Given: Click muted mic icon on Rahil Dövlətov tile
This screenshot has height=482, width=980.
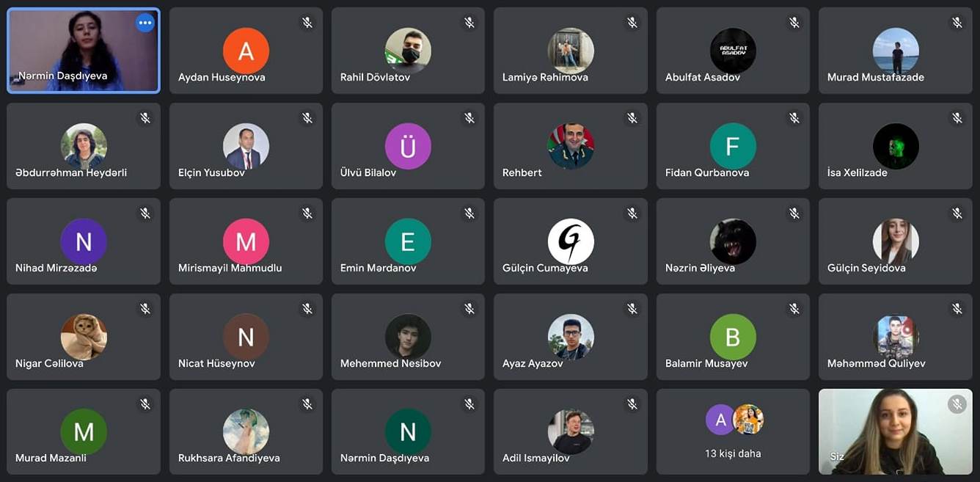Looking at the screenshot, I should point(469,23).
